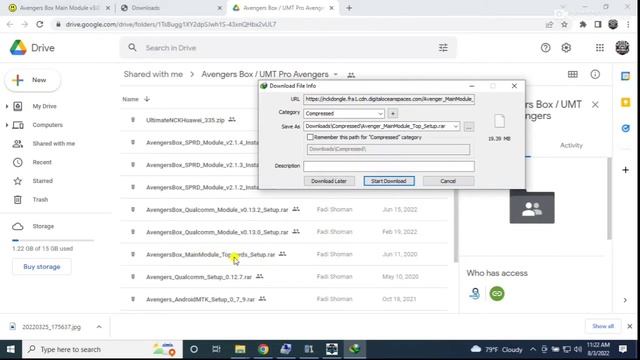
Task: Open Calendar side panel icon
Action: [625, 76]
